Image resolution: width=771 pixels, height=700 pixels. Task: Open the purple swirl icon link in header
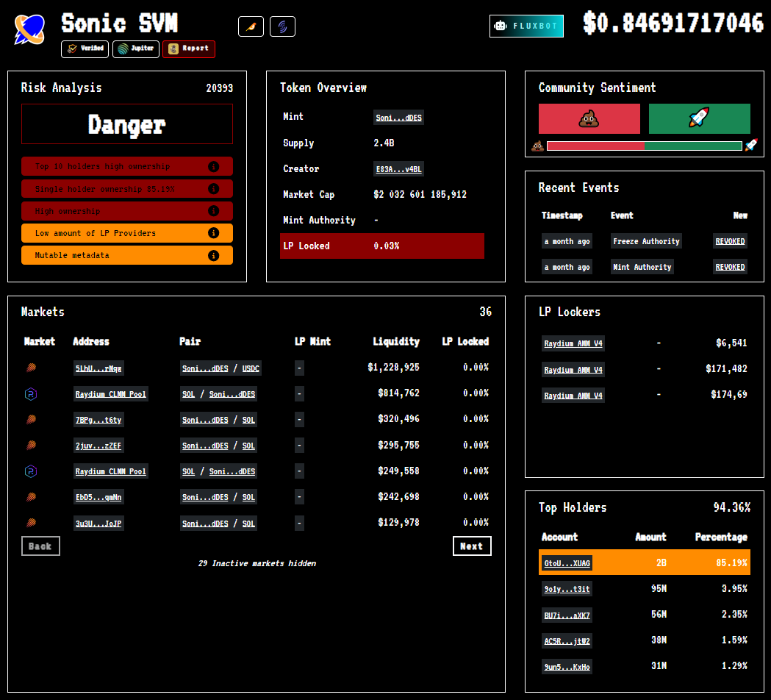tap(282, 26)
